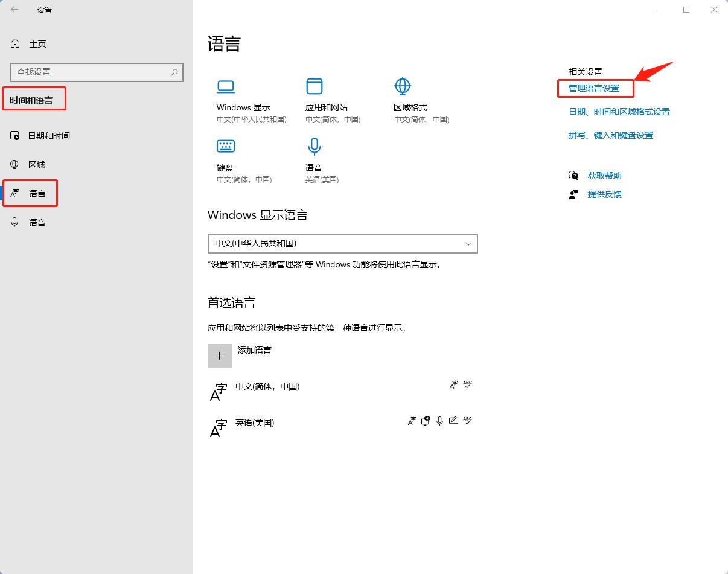
Task: Click the back arrow in title bar
Action: [x=14, y=10]
